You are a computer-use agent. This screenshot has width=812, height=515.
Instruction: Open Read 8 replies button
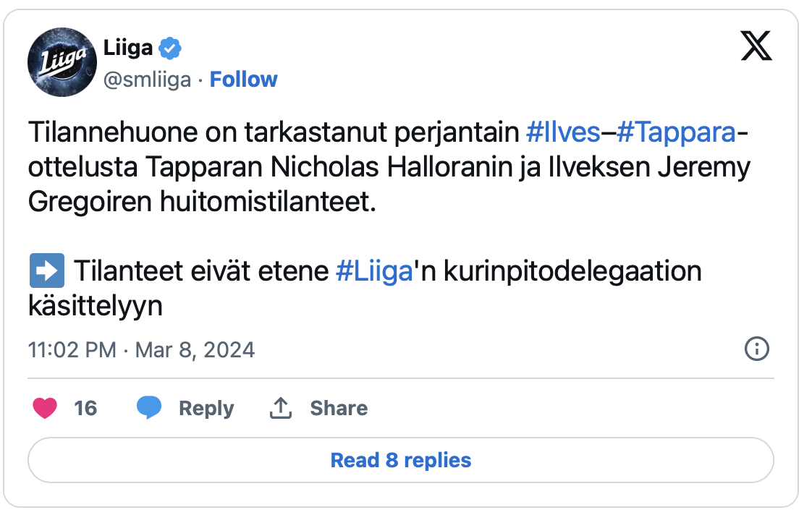pos(401,460)
